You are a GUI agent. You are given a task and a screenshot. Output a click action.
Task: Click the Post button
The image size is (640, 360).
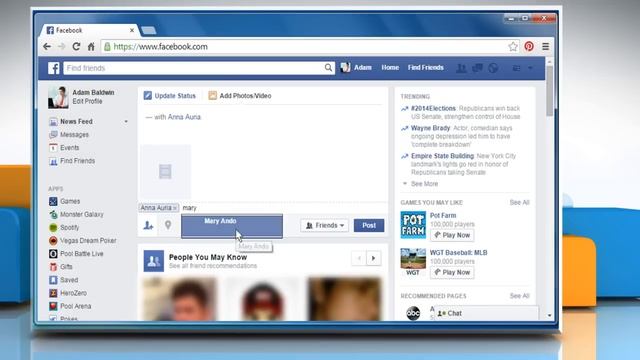tap(369, 225)
